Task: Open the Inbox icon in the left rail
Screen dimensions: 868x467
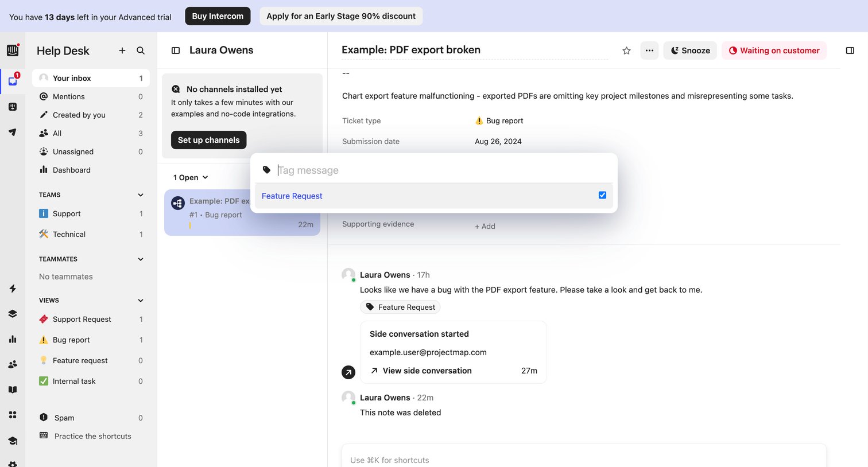Action: 13,81
